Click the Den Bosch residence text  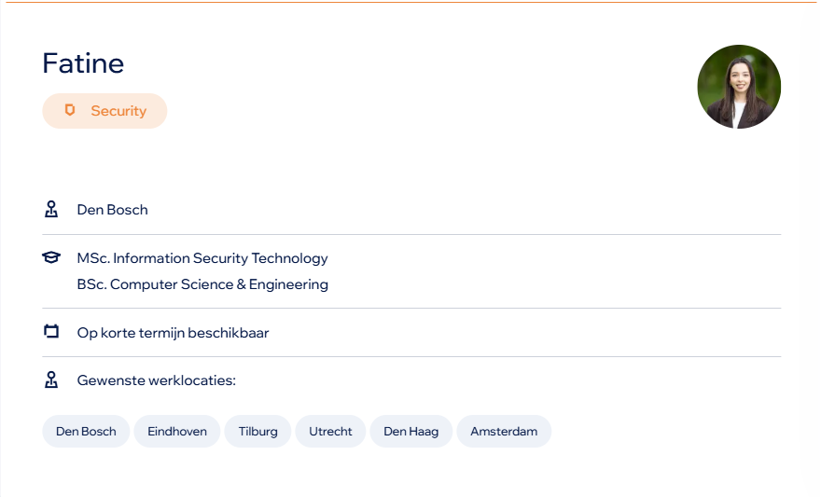click(112, 210)
